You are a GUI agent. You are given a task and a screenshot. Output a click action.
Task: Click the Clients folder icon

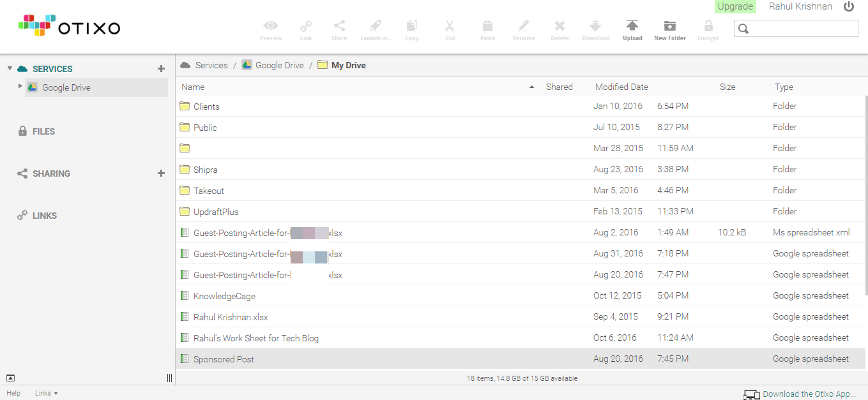click(x=185, y=106)
